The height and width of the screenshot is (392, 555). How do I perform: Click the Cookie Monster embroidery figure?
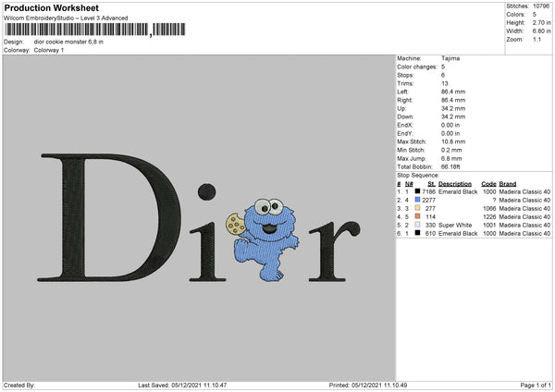[x=267, y=239]
